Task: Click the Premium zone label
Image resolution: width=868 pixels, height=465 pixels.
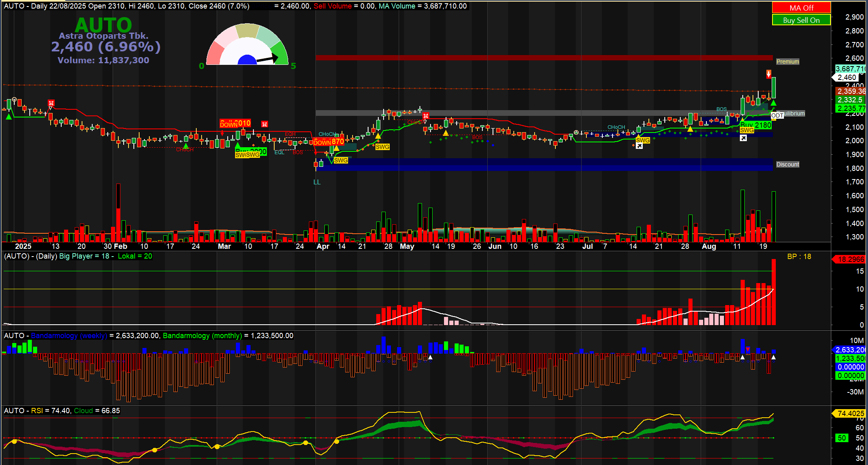Action: (x=788, y=62)
